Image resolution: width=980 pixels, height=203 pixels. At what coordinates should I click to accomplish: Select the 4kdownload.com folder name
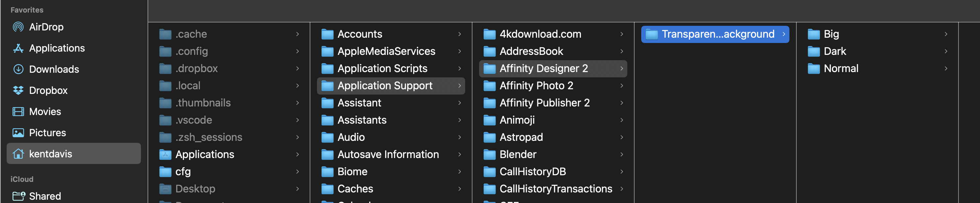pos(540,34)
